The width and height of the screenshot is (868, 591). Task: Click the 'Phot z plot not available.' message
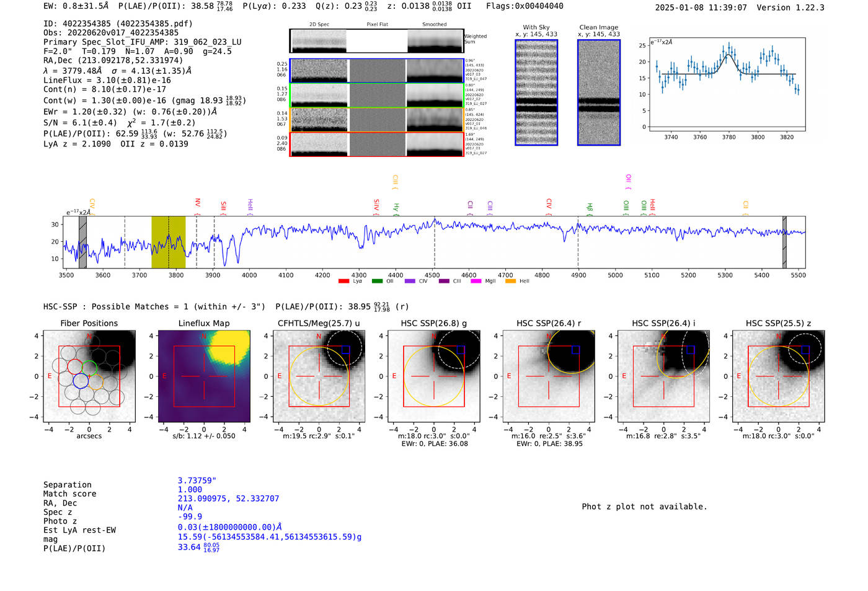coord(644,507)
